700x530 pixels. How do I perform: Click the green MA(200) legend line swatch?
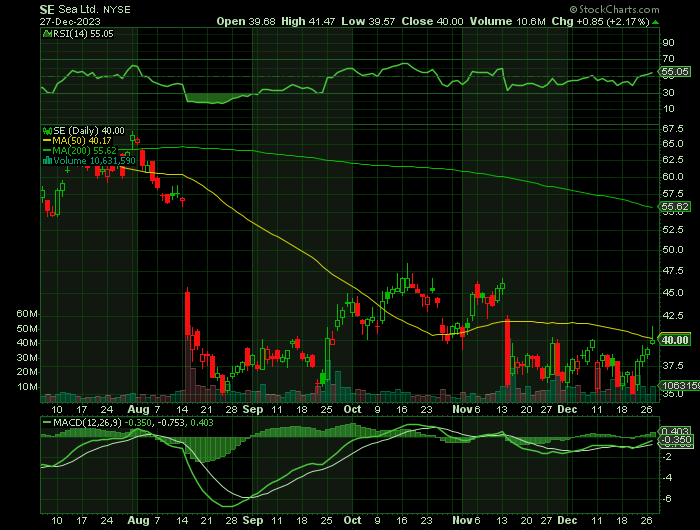click(47, 151)
